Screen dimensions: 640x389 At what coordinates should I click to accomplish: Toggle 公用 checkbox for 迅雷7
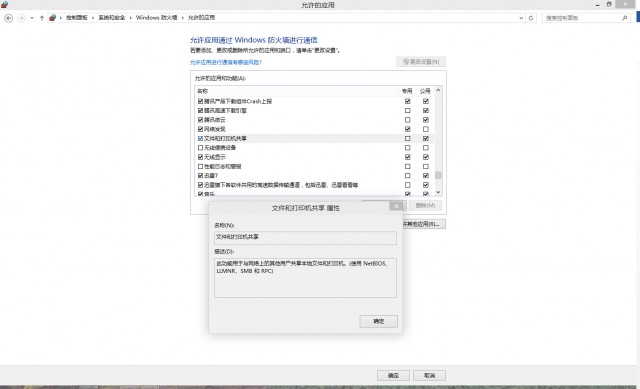[x=426, y=176]
